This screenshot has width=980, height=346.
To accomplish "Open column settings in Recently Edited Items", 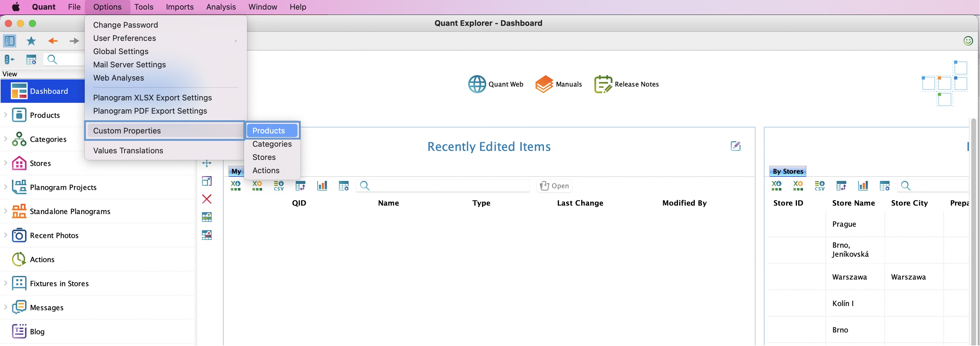I will (x=344, y=186).
